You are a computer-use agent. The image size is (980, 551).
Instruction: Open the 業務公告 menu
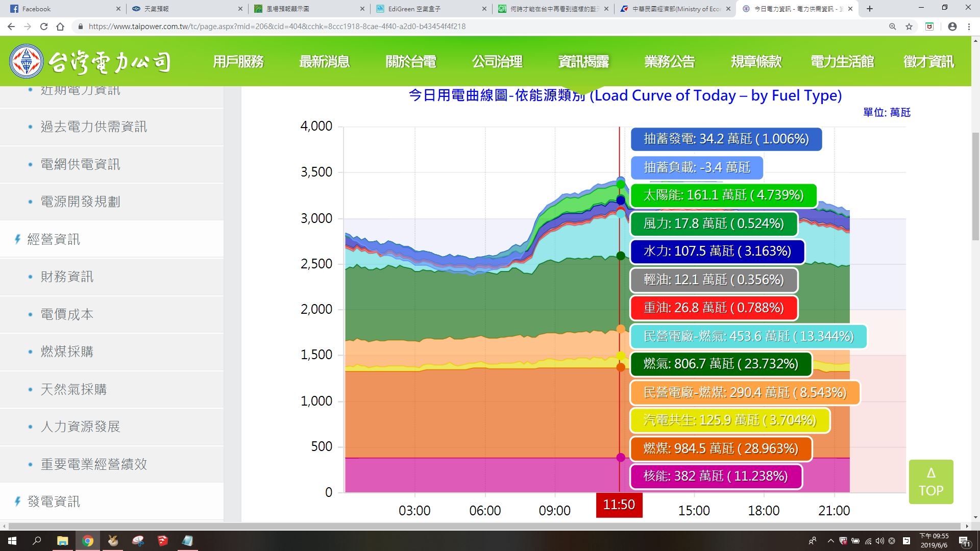click(x=670, y=62)
